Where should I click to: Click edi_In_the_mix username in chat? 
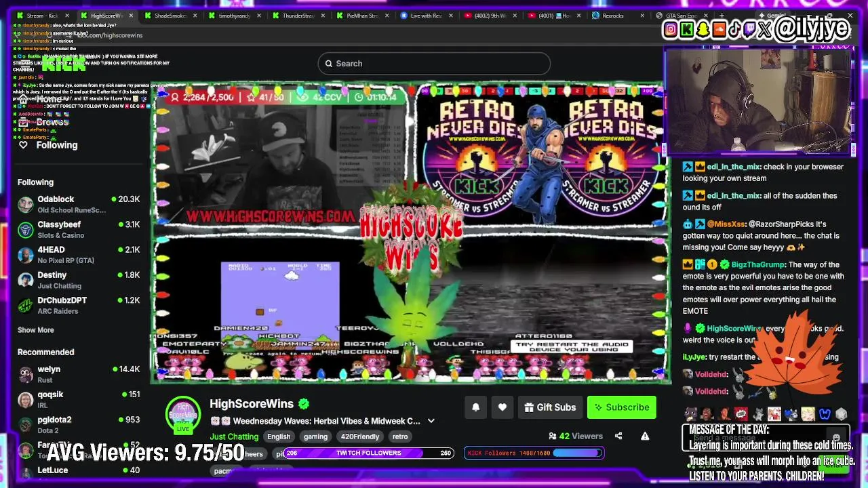pos(733,167)
